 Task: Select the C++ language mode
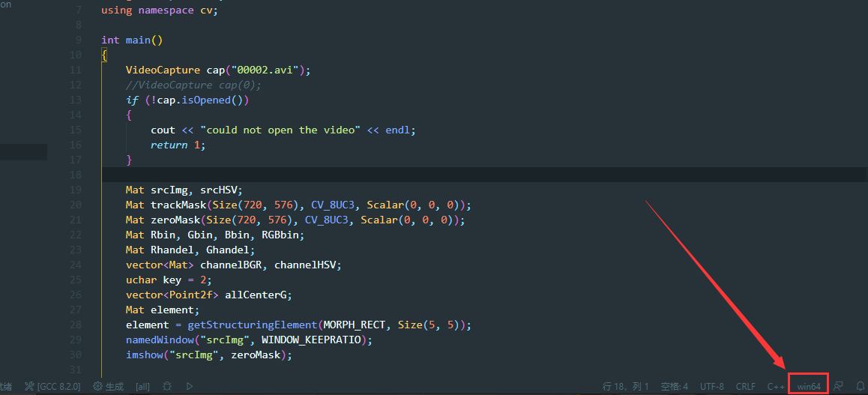pos(776,386)
